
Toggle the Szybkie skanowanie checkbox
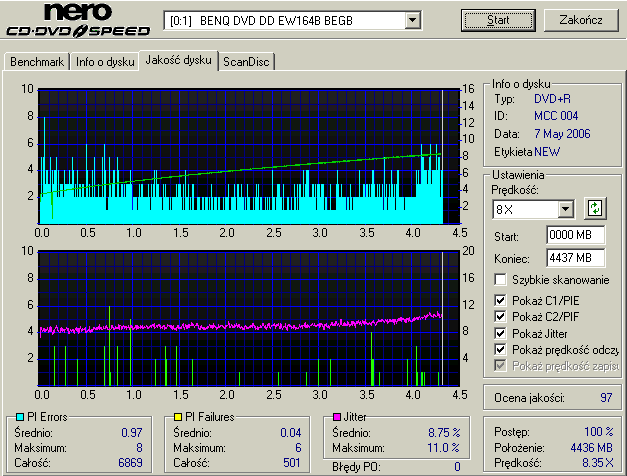pyautogui.click(x=500, y=280)
